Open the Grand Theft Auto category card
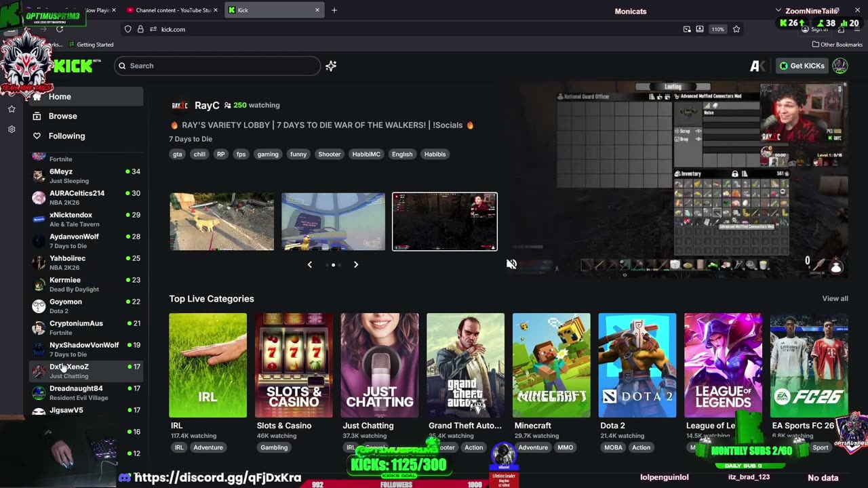The height and width of the screenshot is (488, 868). coord(466,365)
